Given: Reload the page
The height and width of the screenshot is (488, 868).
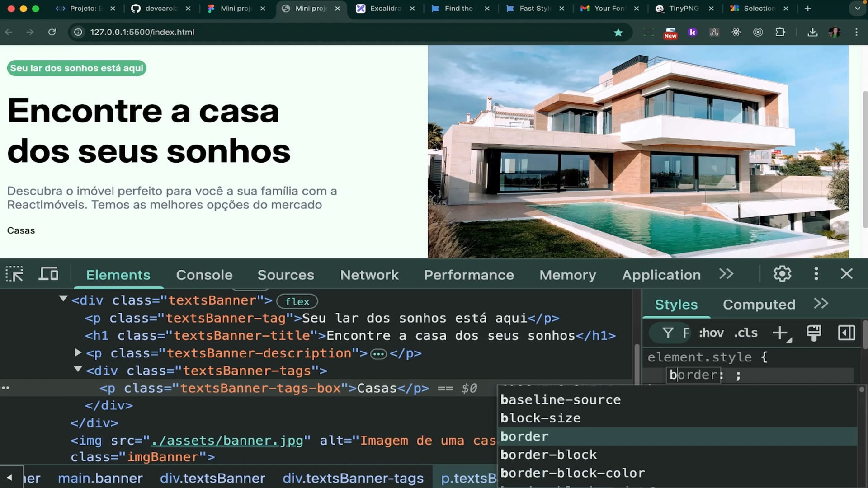Looking at the screenshot, I should pos(52,32).
